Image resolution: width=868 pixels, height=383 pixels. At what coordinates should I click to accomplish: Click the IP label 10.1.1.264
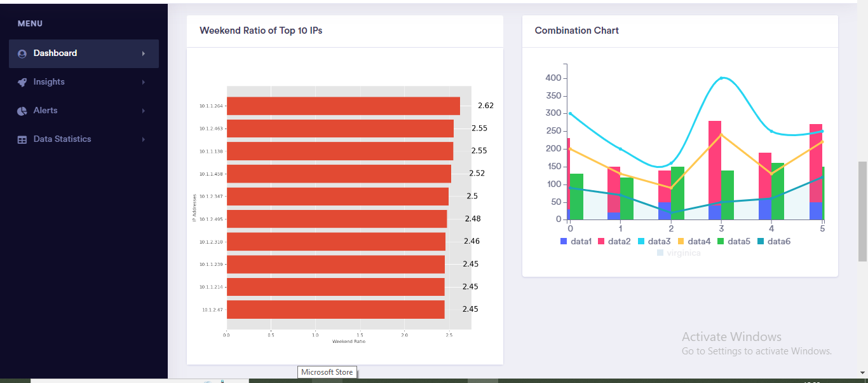click(211, 106)
